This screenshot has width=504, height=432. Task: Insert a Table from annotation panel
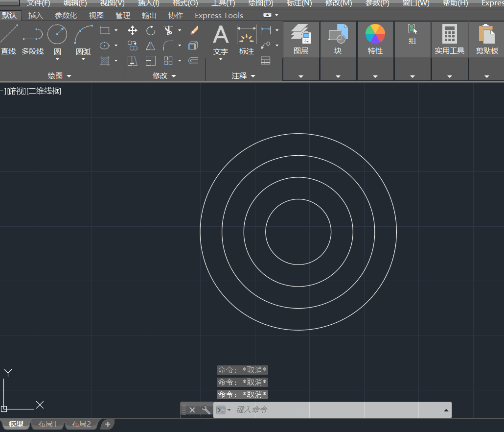[266, 60]
